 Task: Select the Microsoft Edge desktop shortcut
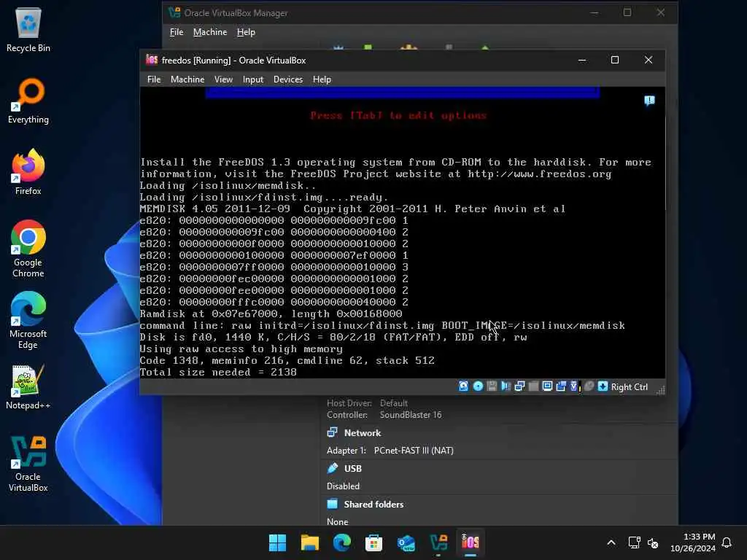[x=28, y=320]
